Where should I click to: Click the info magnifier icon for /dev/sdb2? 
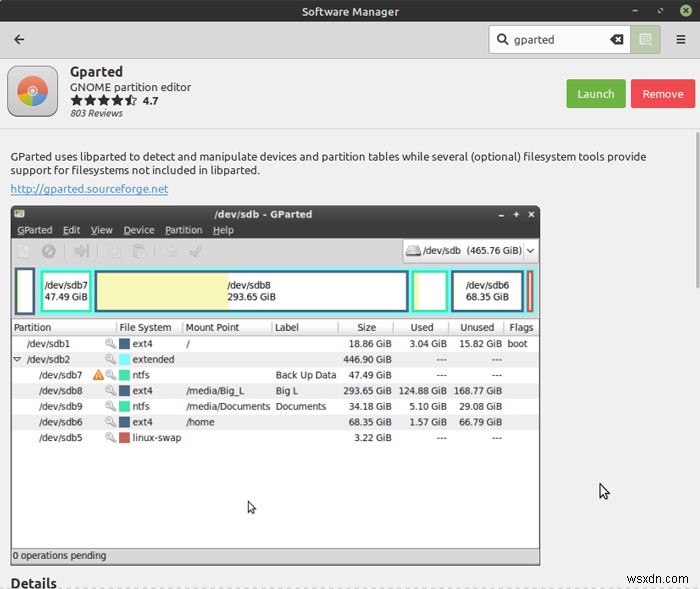(110, 359)
